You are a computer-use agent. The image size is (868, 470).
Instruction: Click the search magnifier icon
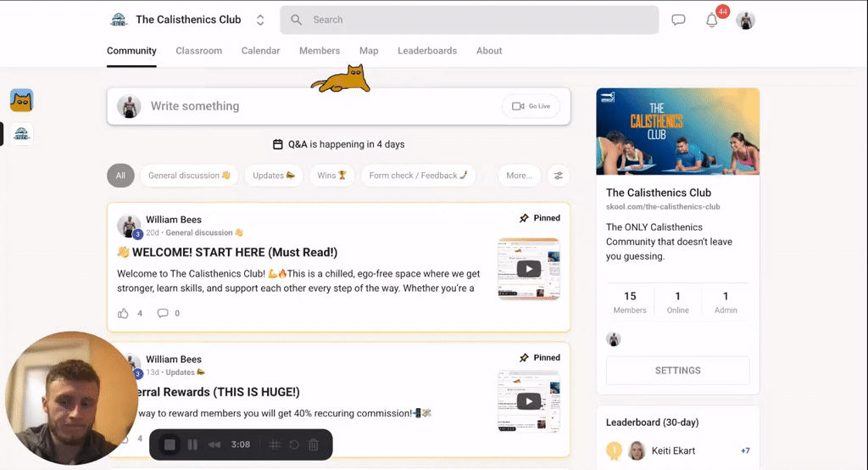coord(296,20)
